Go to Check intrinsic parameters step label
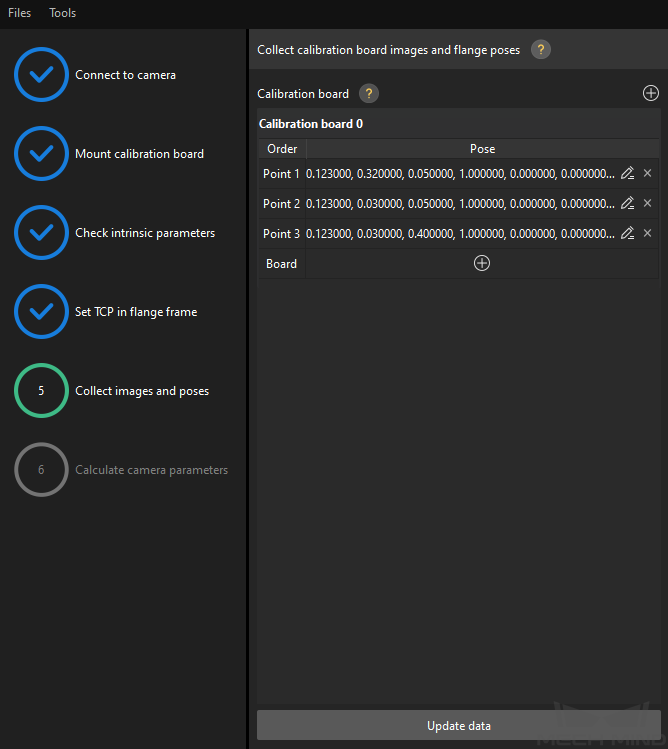668x749 pixels. coord(145,233)
